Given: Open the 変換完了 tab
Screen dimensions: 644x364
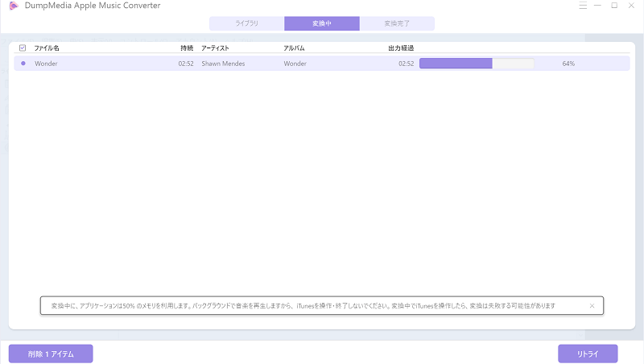Looking at the screenshot, I should pos(397,23).
